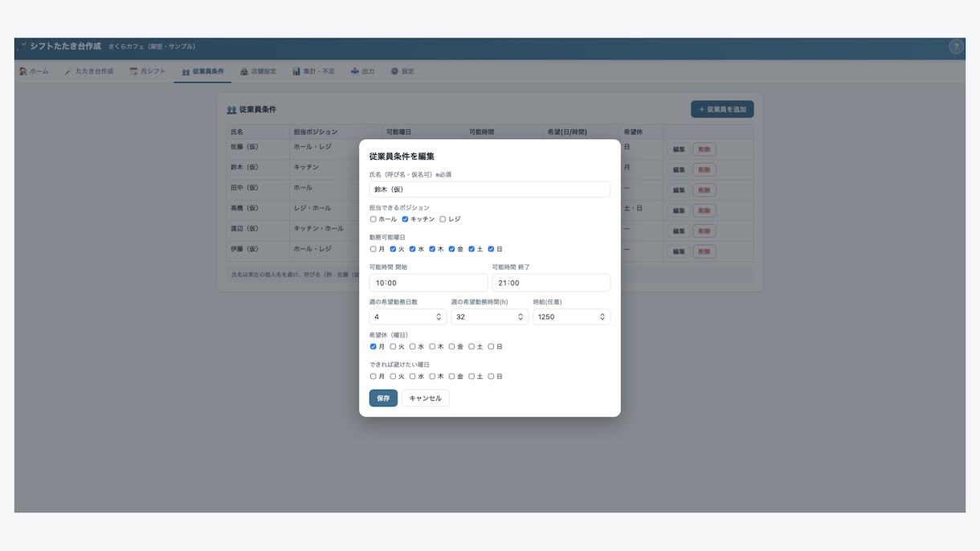
Task: Click the 担当ポジション column header
Action: point(336,132)
